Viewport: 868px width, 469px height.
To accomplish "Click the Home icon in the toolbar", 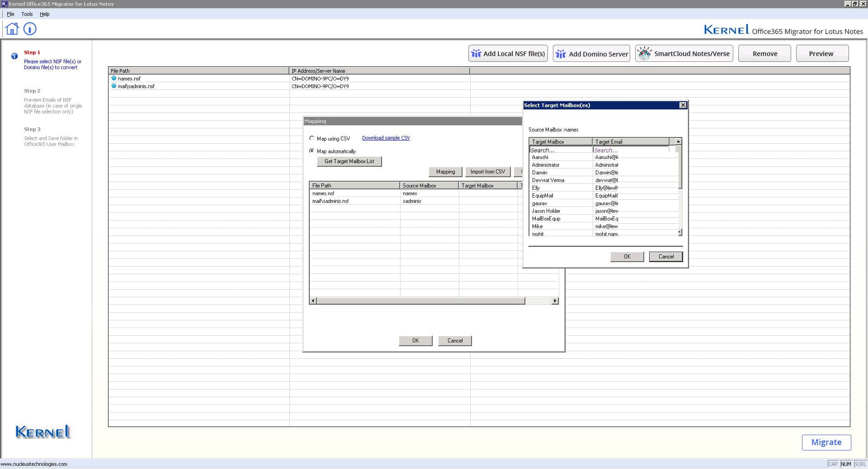I will click(12, 29).
